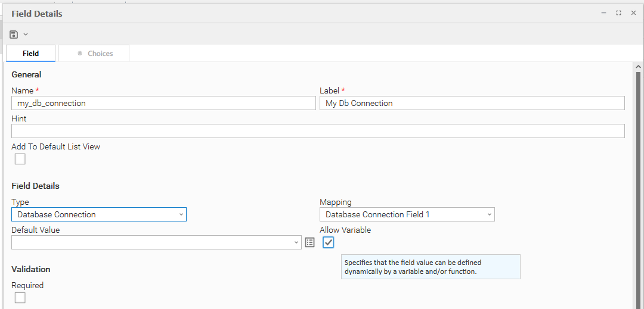Expand the Default Value combo box
This screenshot has width=644, height=309.
[x=156, y=242]
